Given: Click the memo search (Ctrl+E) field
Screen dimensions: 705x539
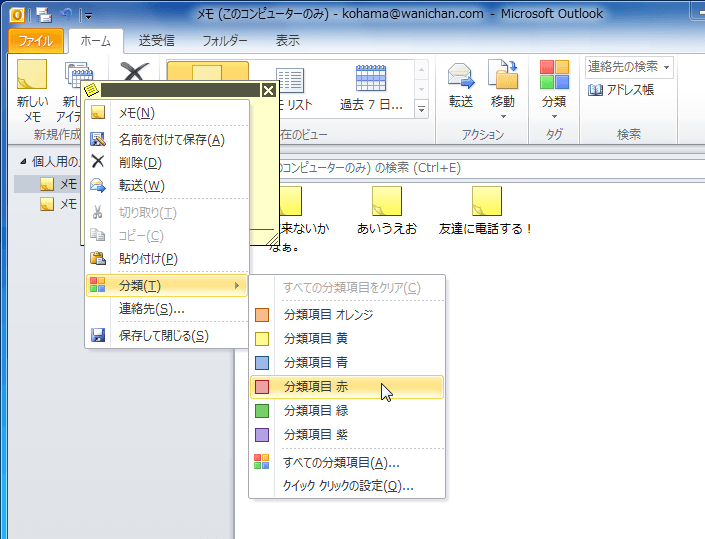Looking at the screenshot, I should pos(490,169).
